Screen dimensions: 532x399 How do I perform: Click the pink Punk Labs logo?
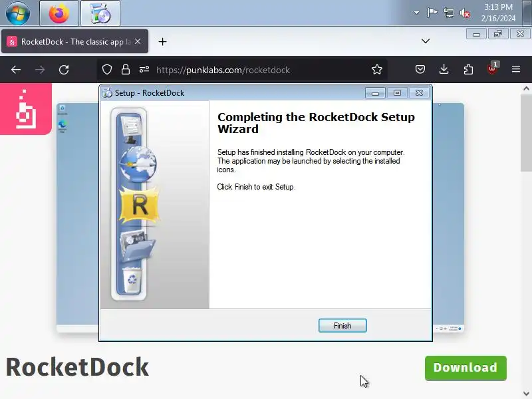point(26,109)
